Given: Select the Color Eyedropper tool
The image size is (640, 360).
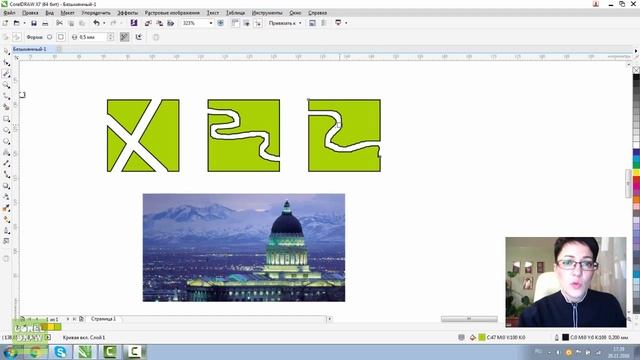Looking at the screenshot, I should point(6,208).
